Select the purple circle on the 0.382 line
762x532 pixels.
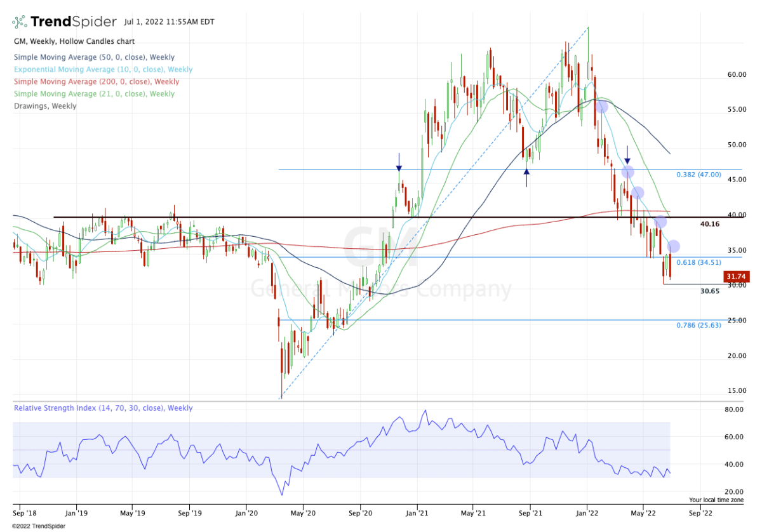[x=628, y=172]
